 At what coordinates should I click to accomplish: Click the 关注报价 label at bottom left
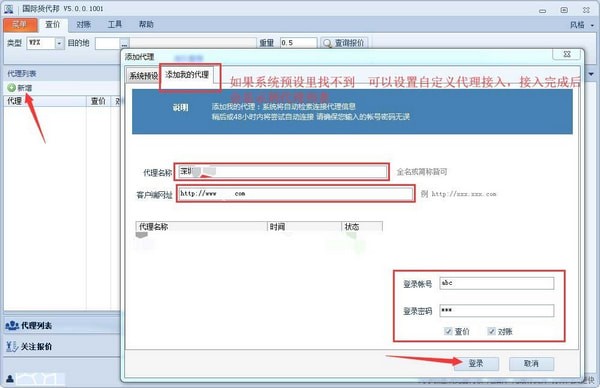click(x=36, y=347)
